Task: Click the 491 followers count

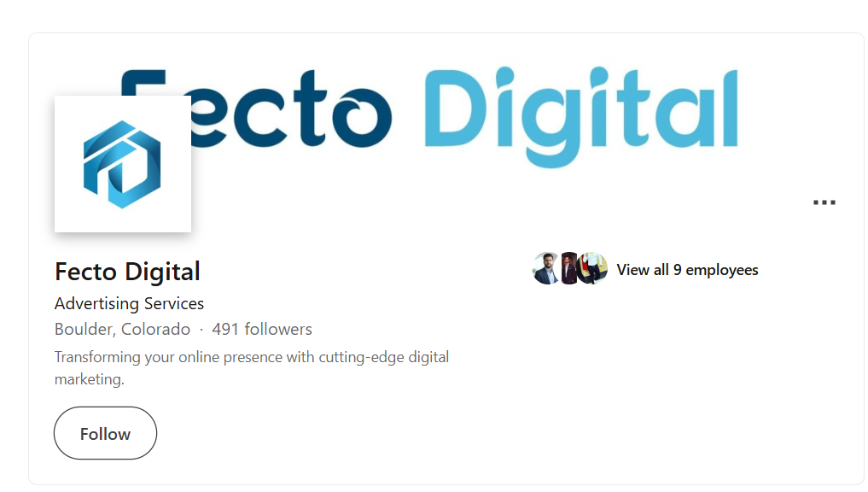Action: tap(262, 329)
